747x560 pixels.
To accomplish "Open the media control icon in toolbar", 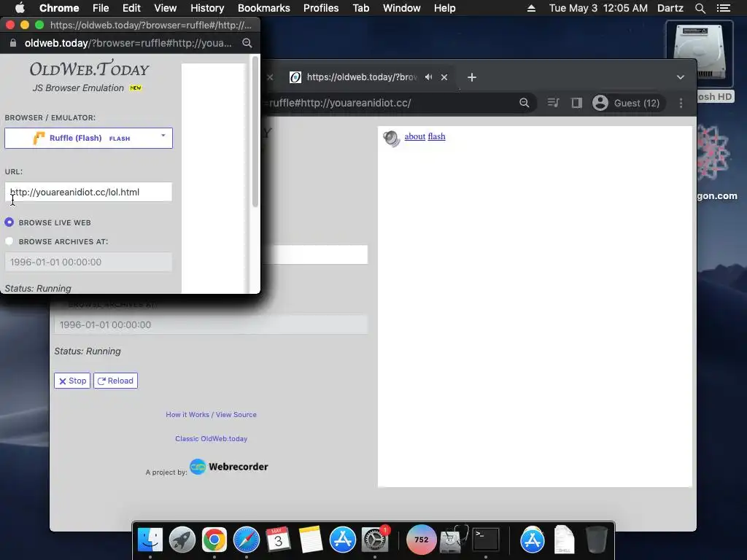I will pyautogui.click(x=553, y=103).
